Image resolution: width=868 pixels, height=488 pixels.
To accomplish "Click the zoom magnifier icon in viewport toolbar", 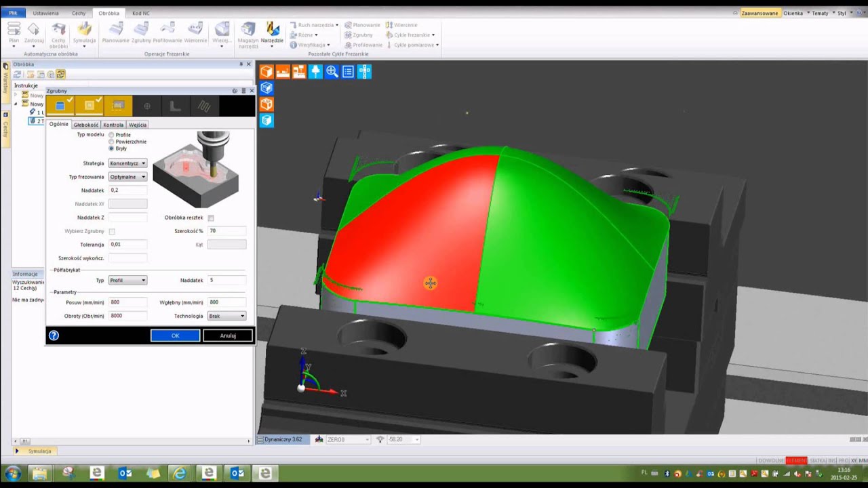I will tap(332, 71).
